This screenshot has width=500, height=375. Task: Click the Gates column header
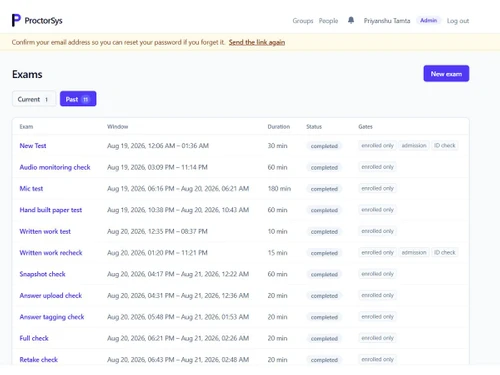click(365, 127)
